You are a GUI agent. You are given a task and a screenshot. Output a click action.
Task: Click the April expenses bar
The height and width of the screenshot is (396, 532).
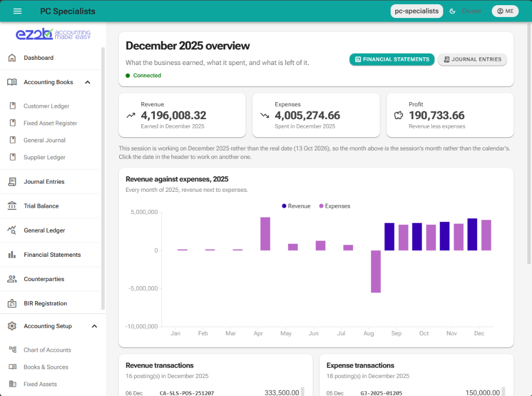265,234
